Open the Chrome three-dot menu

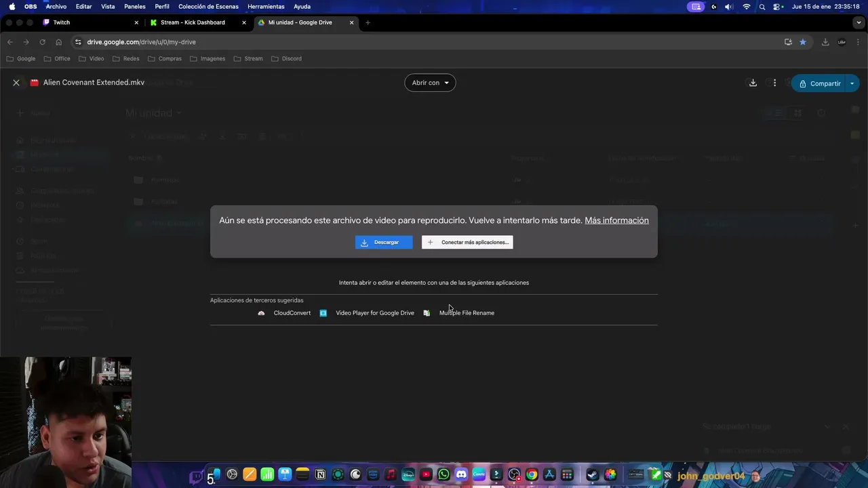[858, 42]
